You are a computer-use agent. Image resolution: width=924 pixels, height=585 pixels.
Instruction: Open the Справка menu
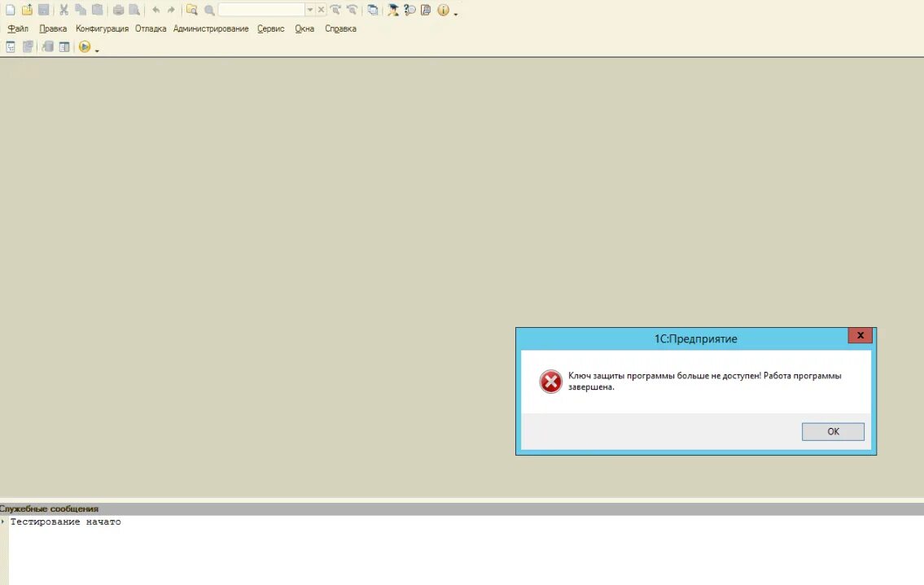point(340,28)
